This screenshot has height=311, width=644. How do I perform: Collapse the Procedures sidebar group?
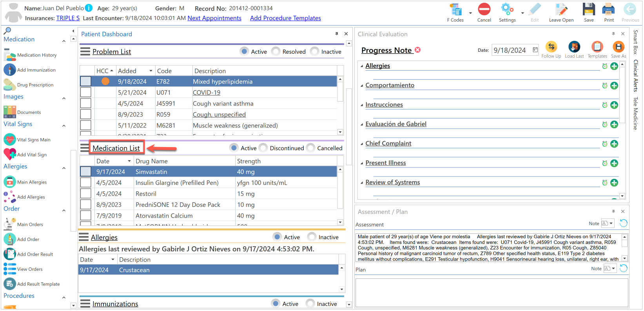tap(64, 298)
